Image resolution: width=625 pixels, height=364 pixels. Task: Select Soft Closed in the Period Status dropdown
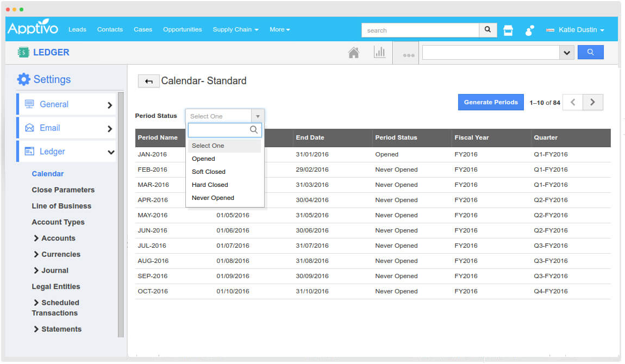pos(208,172)
